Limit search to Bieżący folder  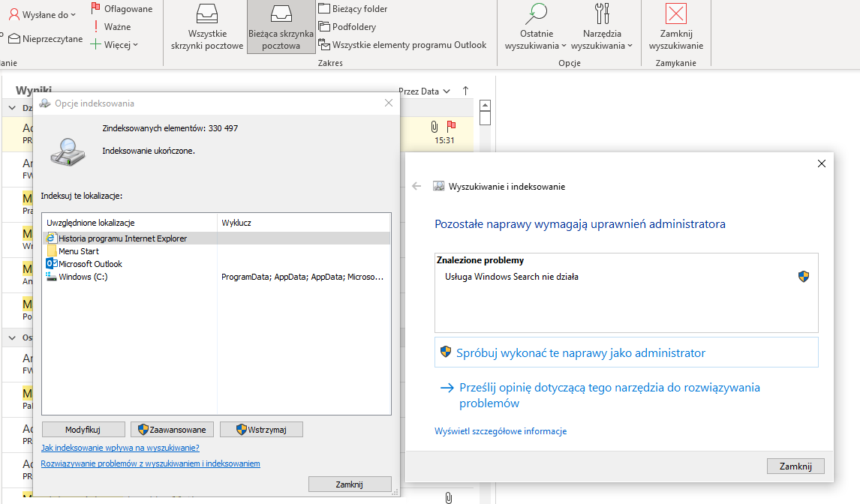(353, 8)
